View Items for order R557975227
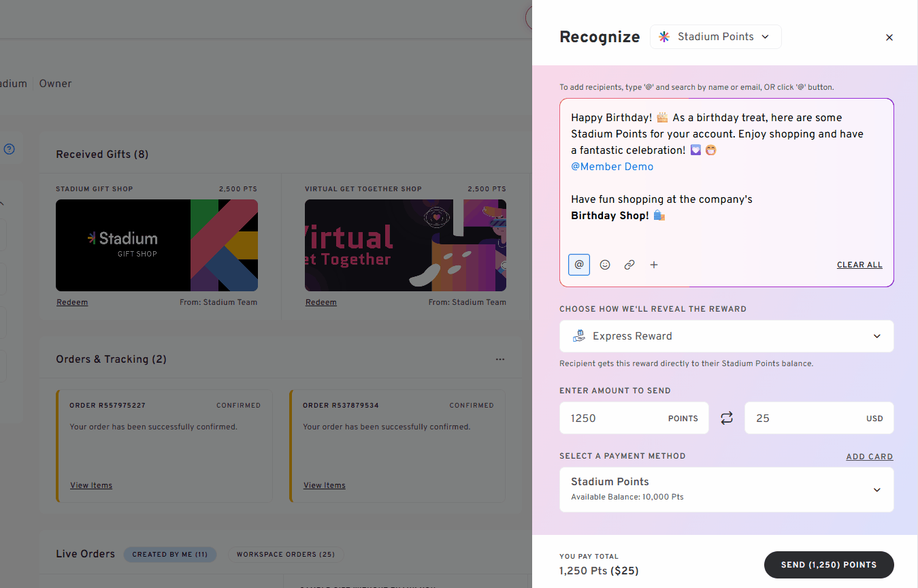Viewport: 918px width, 588px height. point(91,485)
